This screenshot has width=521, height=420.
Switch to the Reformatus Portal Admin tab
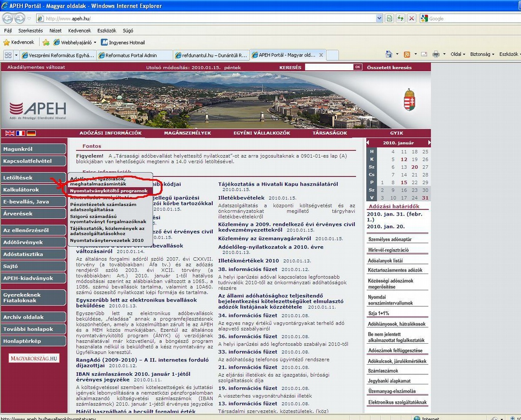[x=134, y=55]
